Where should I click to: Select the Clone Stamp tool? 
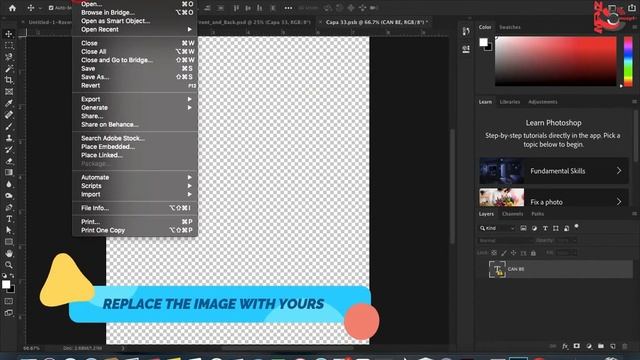(9, 138)
